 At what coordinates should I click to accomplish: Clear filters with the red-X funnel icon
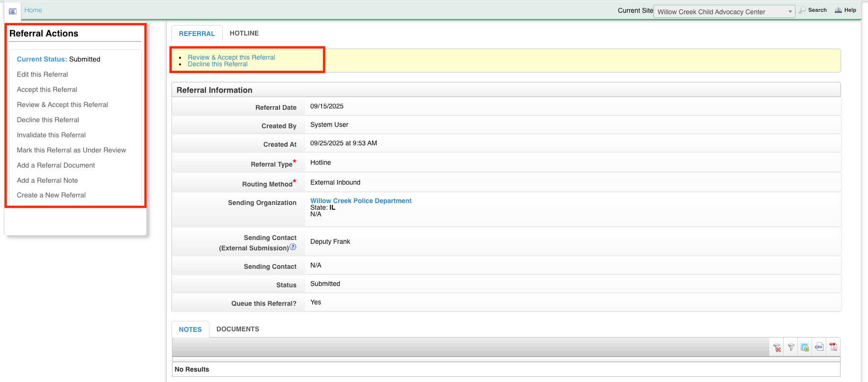coord(777,347)
